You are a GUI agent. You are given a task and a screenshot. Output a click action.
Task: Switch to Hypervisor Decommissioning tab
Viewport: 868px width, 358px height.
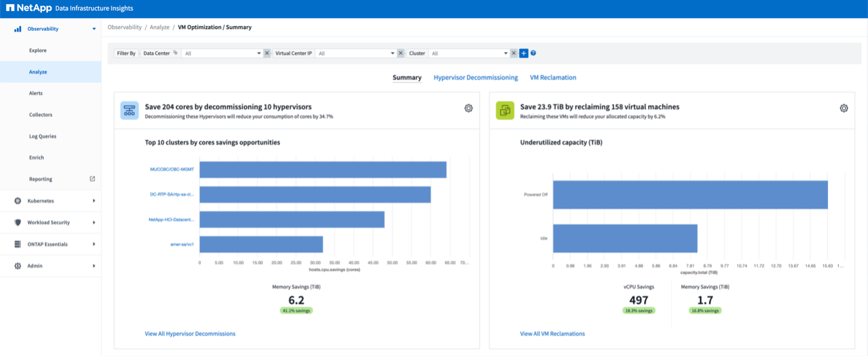tap(475, 78)
